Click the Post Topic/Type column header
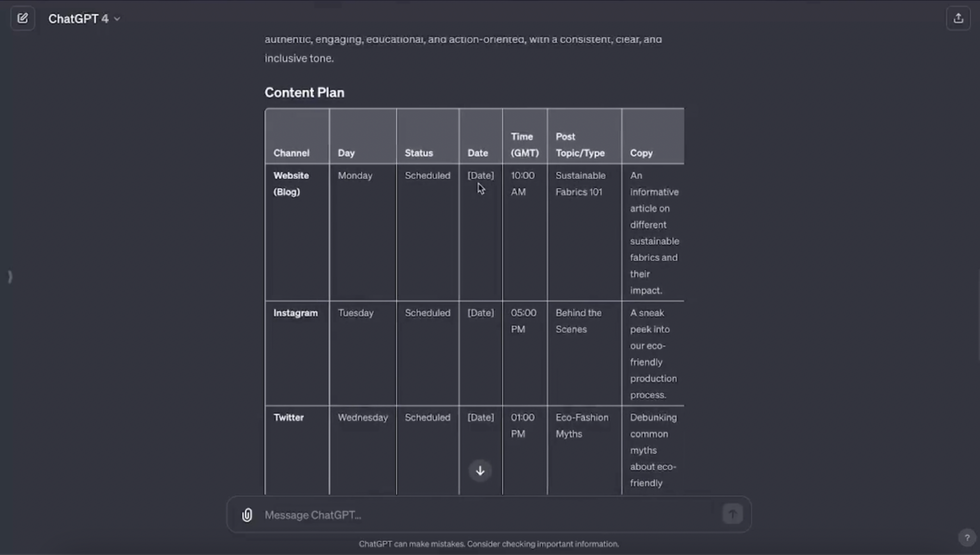 click(x=580, y=144)
